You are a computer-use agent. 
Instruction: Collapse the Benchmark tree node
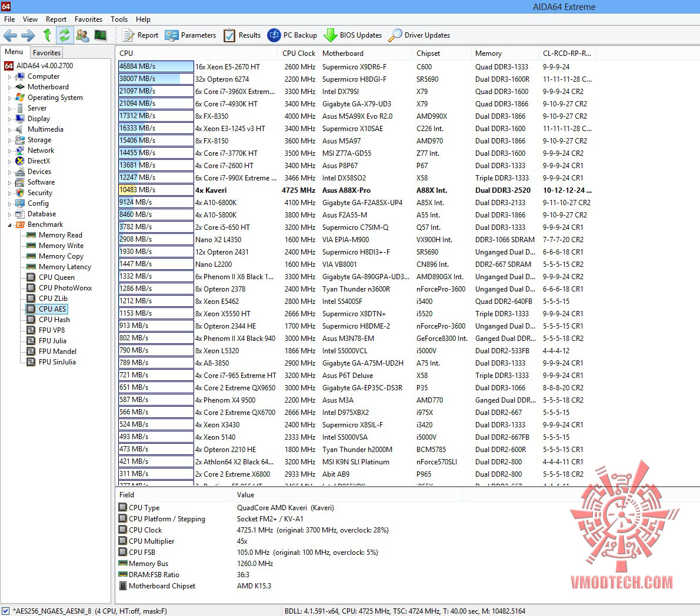point(9,225)
